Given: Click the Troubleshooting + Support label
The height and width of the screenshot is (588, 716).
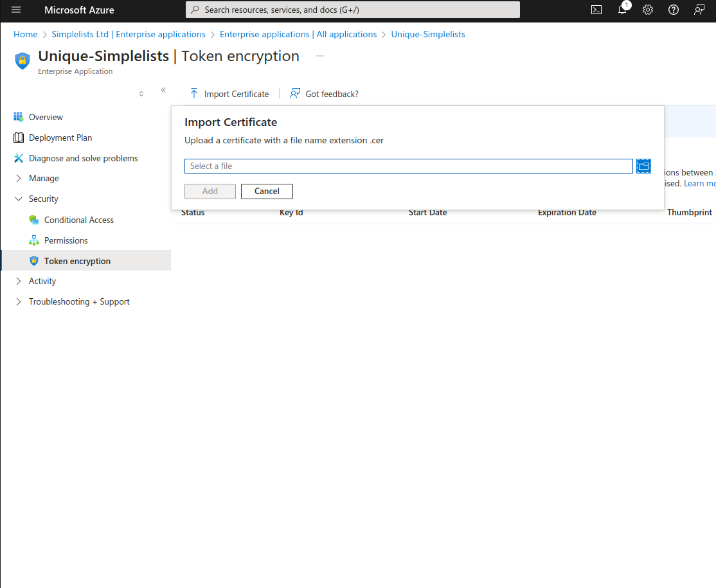Looking at the screenshot, I should [79, 301].
